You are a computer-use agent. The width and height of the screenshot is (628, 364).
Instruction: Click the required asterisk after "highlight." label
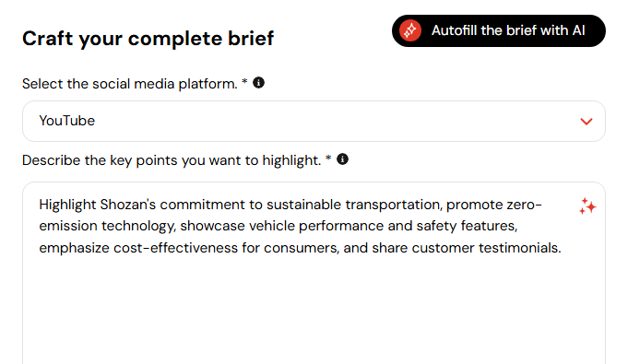click(328, 159)
